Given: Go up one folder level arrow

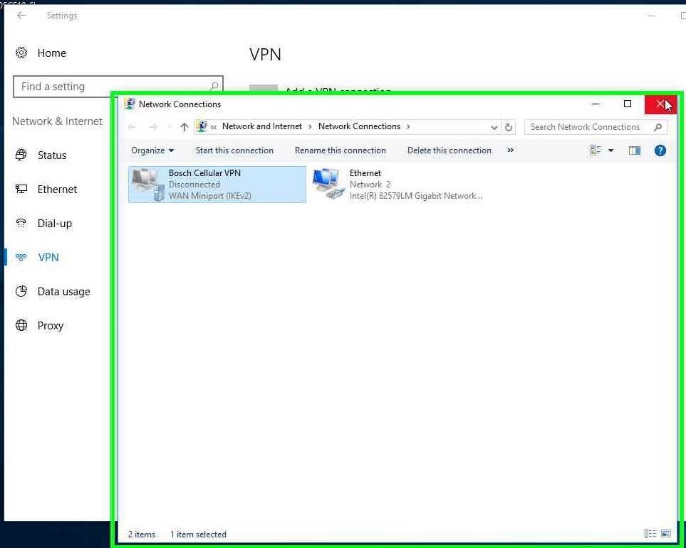Looking at the screenshot, I should coord(184,127).
